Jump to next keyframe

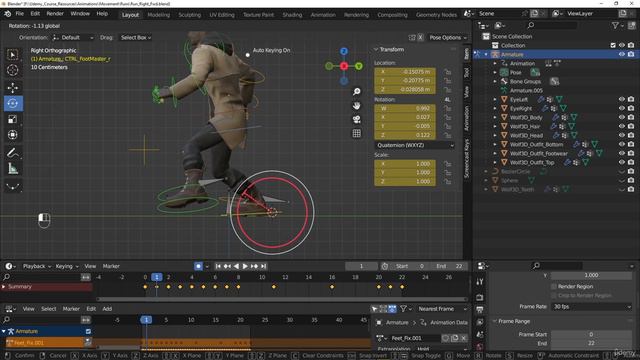(254, 266)
